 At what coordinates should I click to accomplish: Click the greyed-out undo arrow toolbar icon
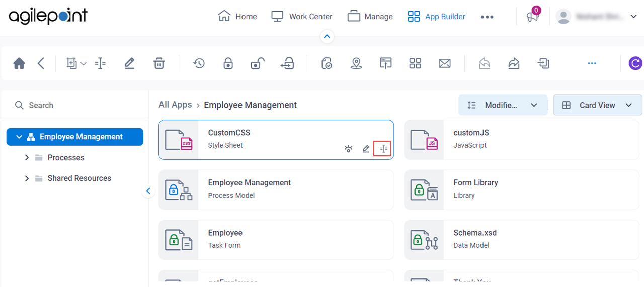point(485,63)
